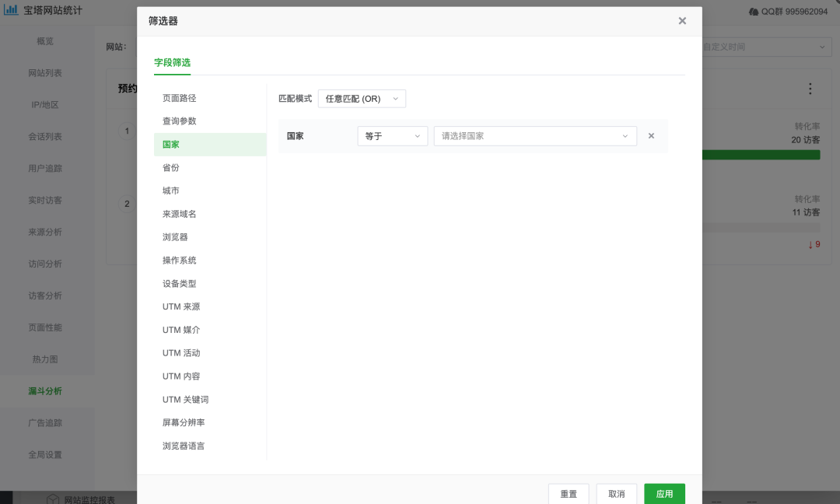This screenshot has width=840, height=504.
Task: Select the 浏览器语言 filter field
Action: pyautogui.click(x=210, y=446)
